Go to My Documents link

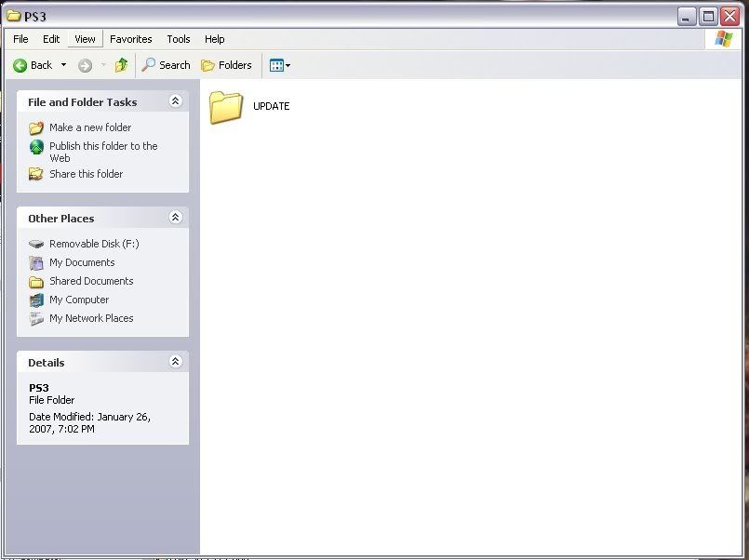pyautogui.click(x=82, y=262)
